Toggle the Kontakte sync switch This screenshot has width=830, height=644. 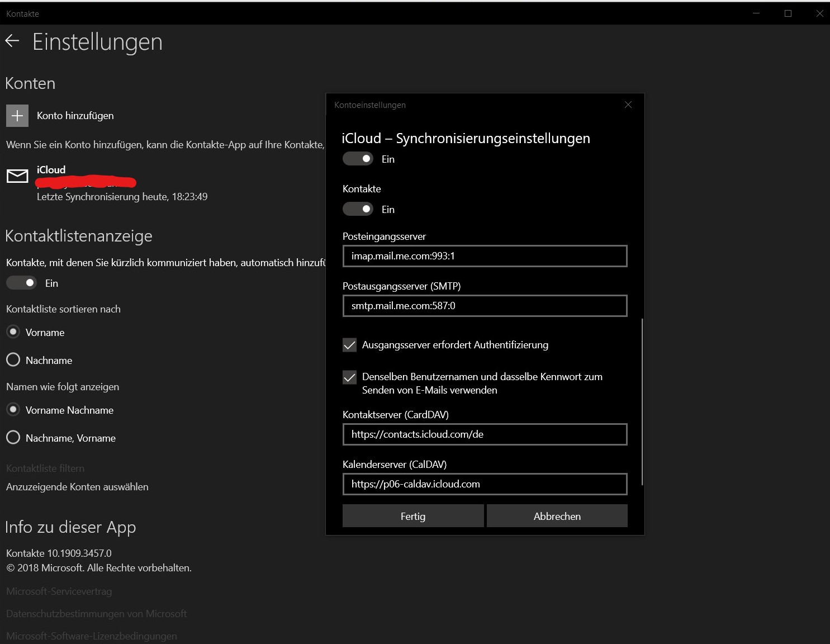click(x=358, y=209)
